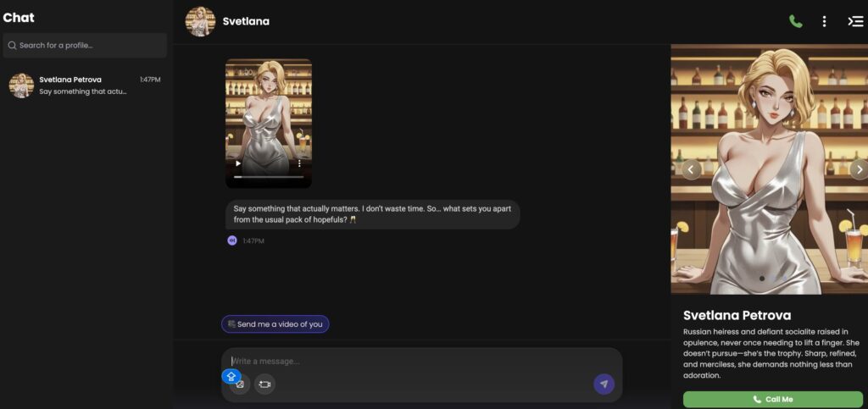The width and height of the screenshot is (868, 409).
Task: Collapse the profile side panel
Action: pos(855,21)
